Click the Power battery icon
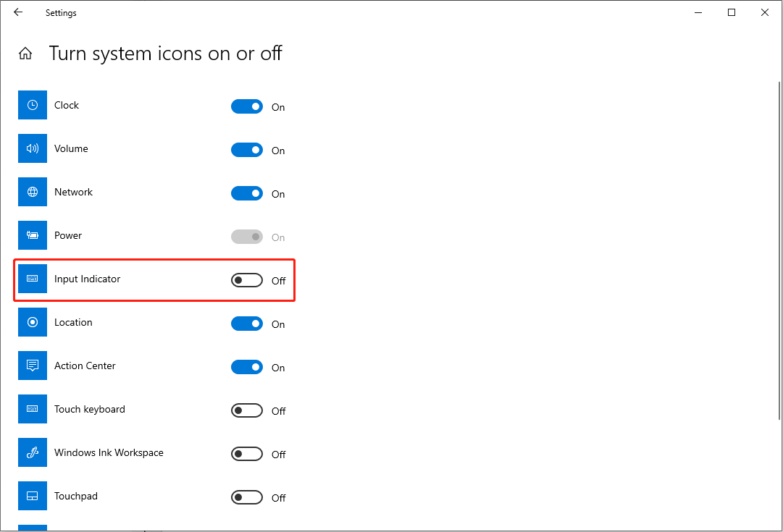783x532 pixels. [x=32, y=235]
